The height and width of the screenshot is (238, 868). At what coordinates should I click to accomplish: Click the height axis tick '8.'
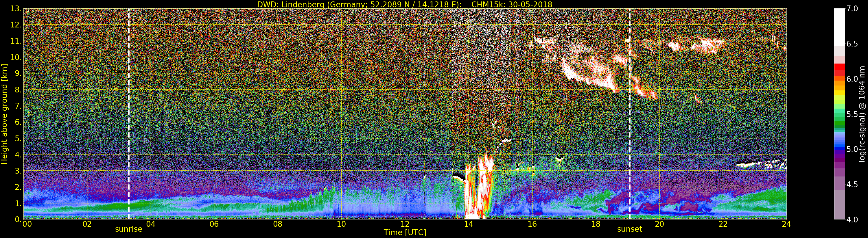[x=18, y=90]
